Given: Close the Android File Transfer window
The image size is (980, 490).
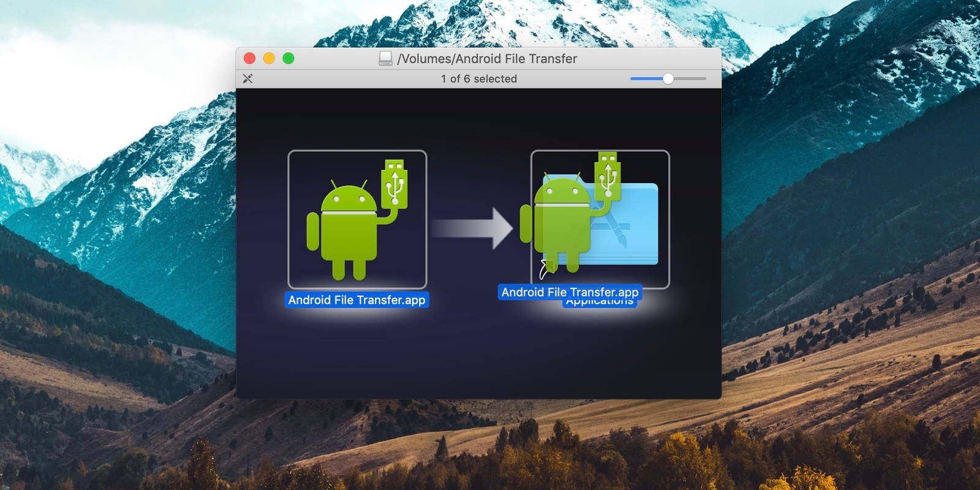Looking at the screenshot, I should click(249, 58).
